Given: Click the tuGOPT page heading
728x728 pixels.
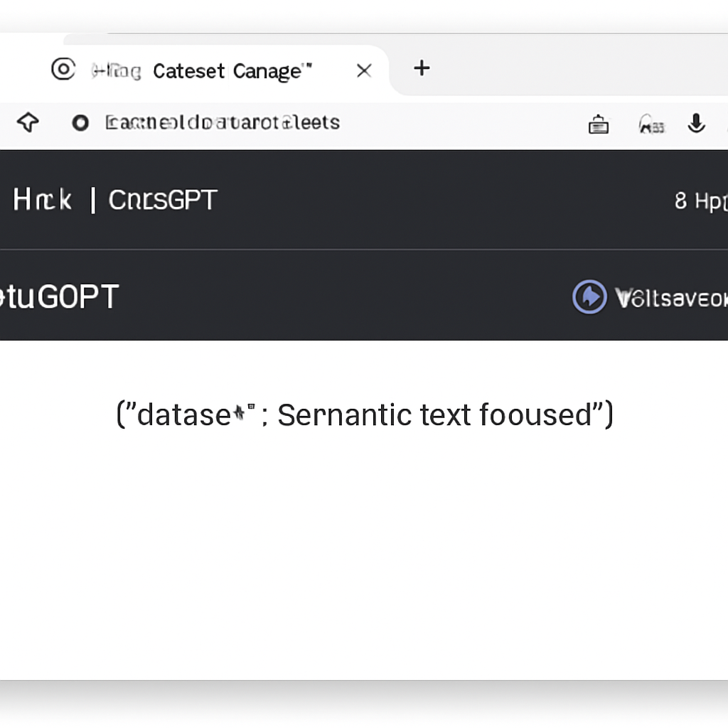Looking at the screenshot, I should pos(59,296).
